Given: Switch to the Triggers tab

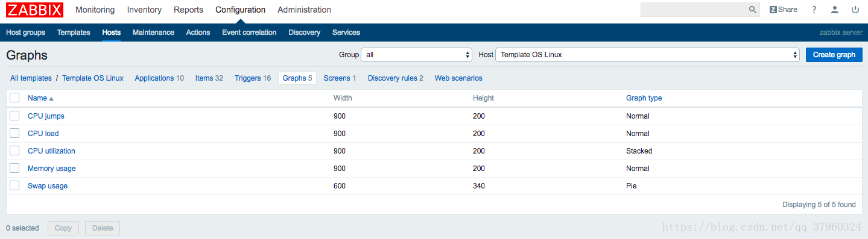Looking at the screenshot, I should click(x=253, y=78).
